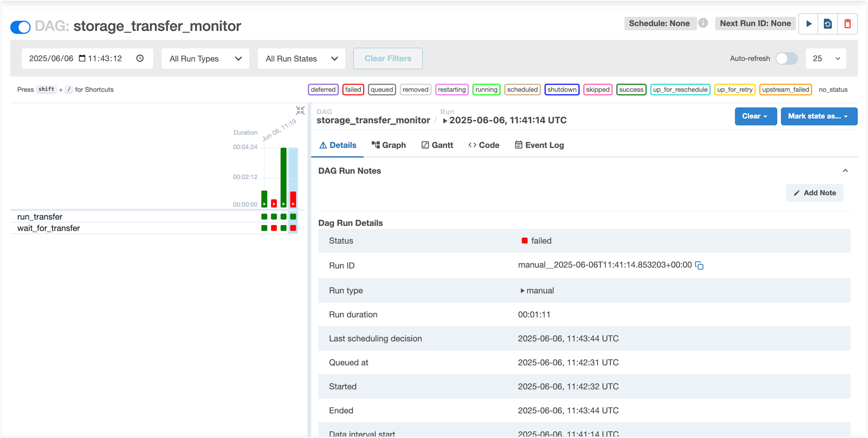This screenshot has width=868, height=438.
Task: Click the collapse grid panel icon
Action: click(x=300, y=110)
